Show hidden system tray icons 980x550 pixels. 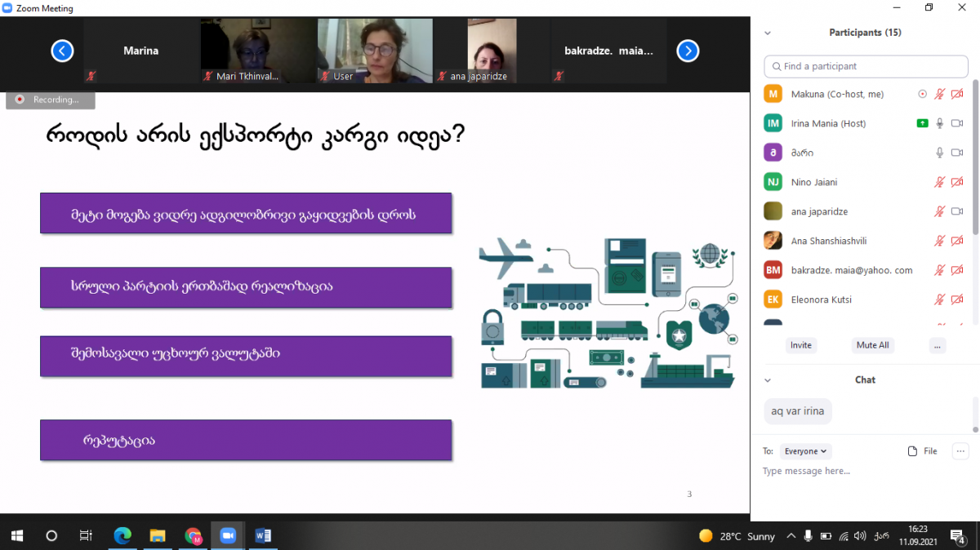pyautogui.click(x=791, y=536)
